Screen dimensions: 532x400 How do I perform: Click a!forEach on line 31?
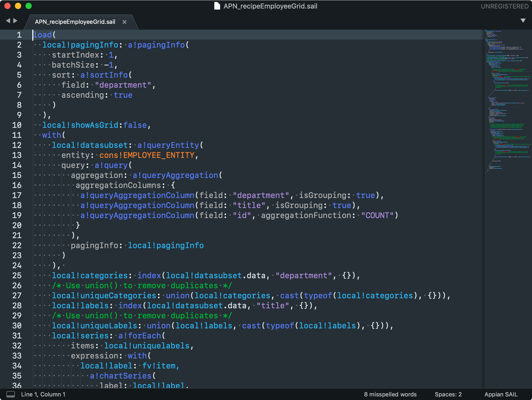tap(140, 336)
